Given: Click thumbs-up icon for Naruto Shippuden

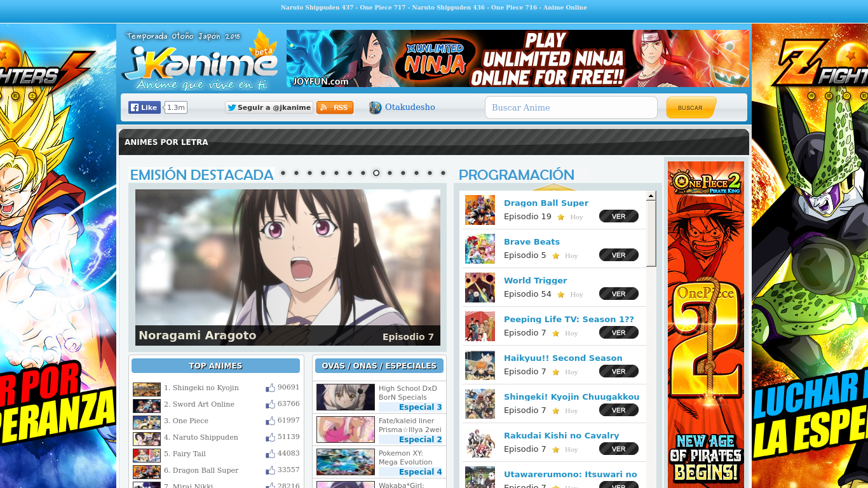Looking at the screenshot, I should click(x=270, y=437).
